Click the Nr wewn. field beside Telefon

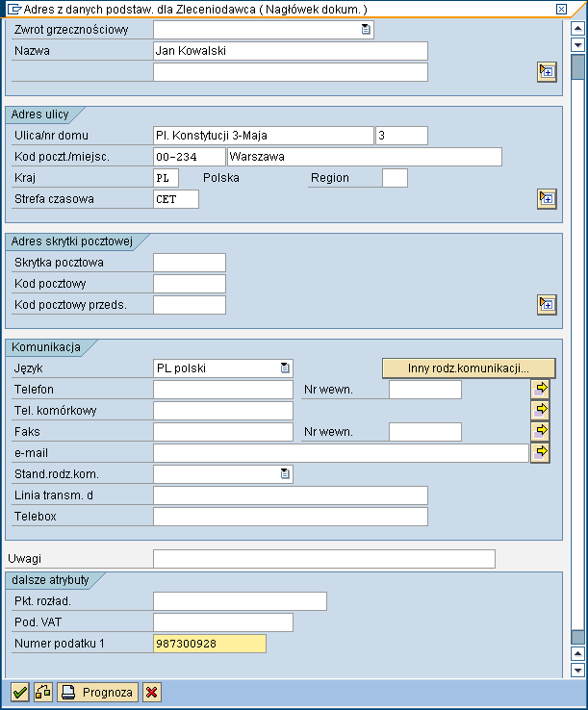425,390
